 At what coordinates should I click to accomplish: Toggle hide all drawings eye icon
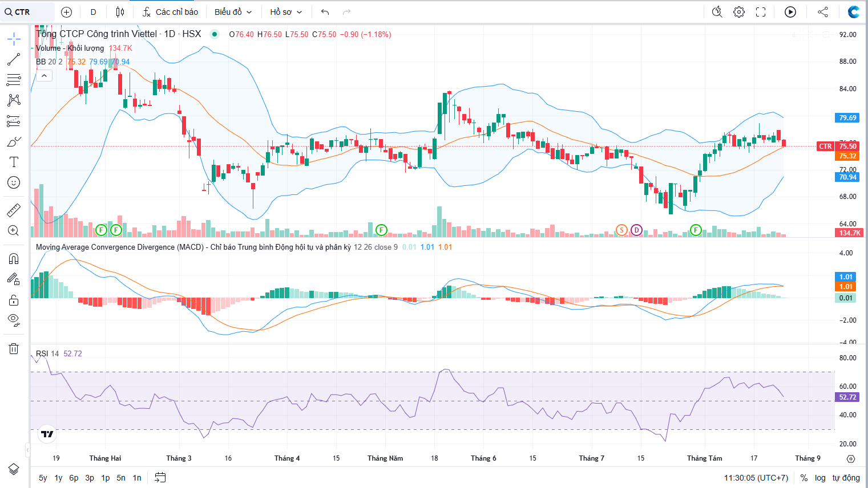tap(14, 320)
